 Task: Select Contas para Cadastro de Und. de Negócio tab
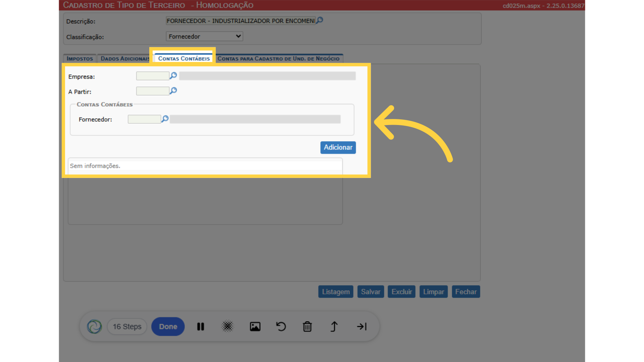(278, 59)
